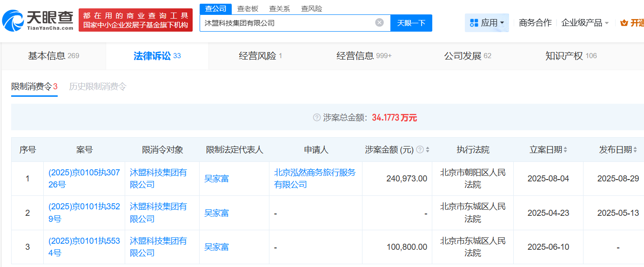The width and height of the screenshot is (644, 267).
Task: Open the 经营风险 tab
Action: [x=260, y=56]
